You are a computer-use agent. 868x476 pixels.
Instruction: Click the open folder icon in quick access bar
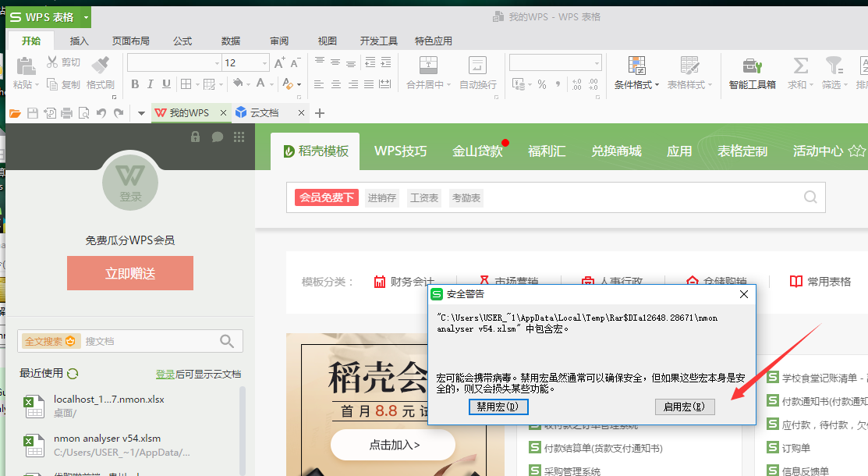coord(14,113)
